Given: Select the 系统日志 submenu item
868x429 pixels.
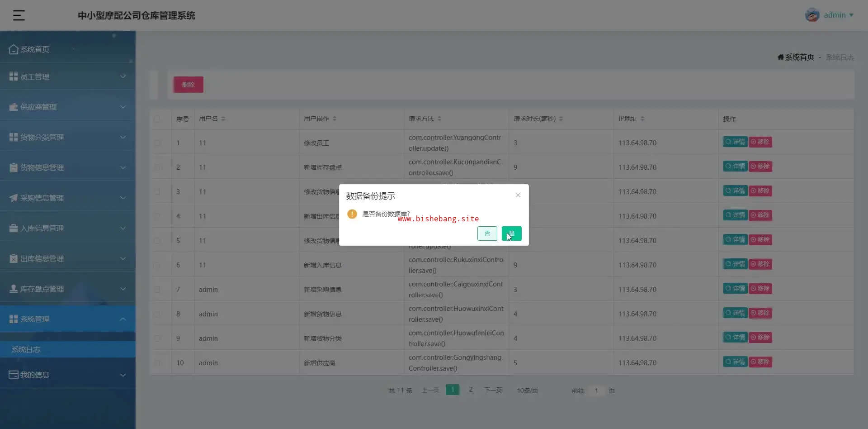Looking at the screenshot, I should pos(68,349).
